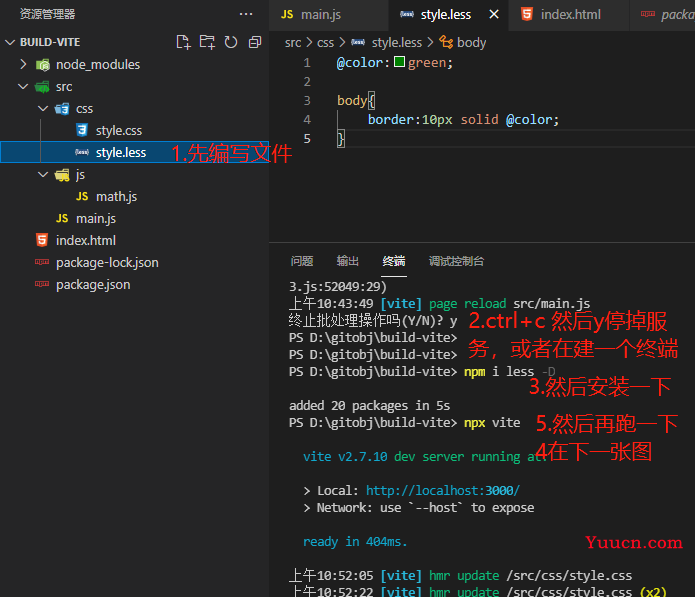
Task: Click the npm icon beside package.json in tree
Action: point(42,284)
